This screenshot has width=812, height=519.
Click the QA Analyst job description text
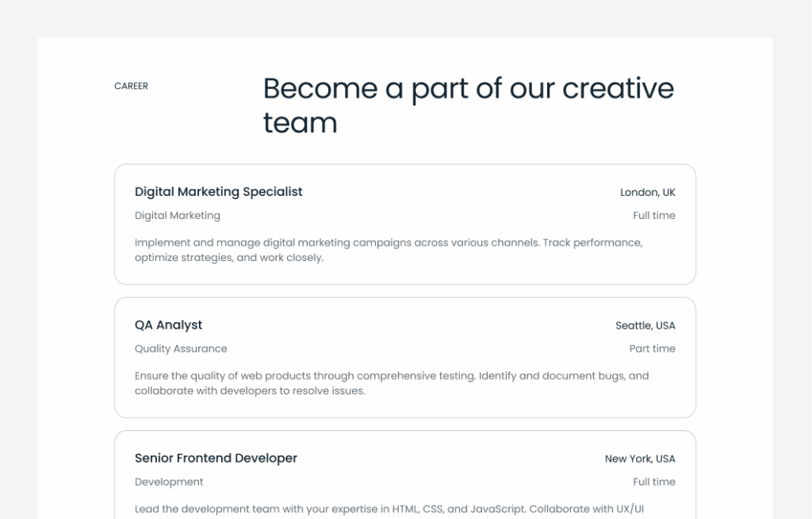click(x=391, y=376)
